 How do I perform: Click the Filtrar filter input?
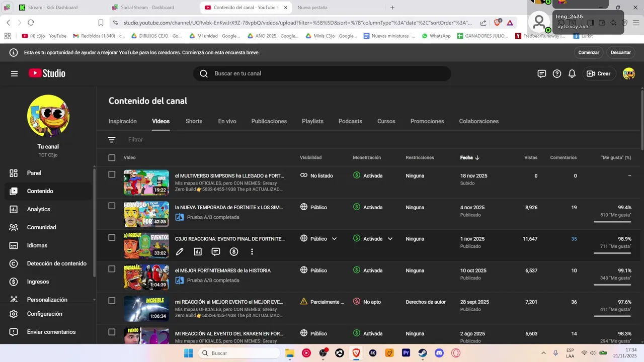135,140
